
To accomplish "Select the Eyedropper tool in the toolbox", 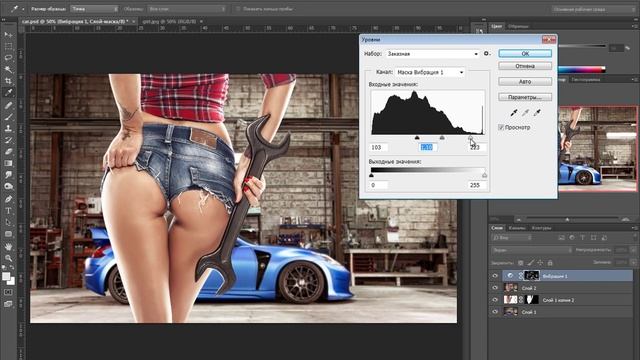I will pyautogui.click(x=8, y=93).
